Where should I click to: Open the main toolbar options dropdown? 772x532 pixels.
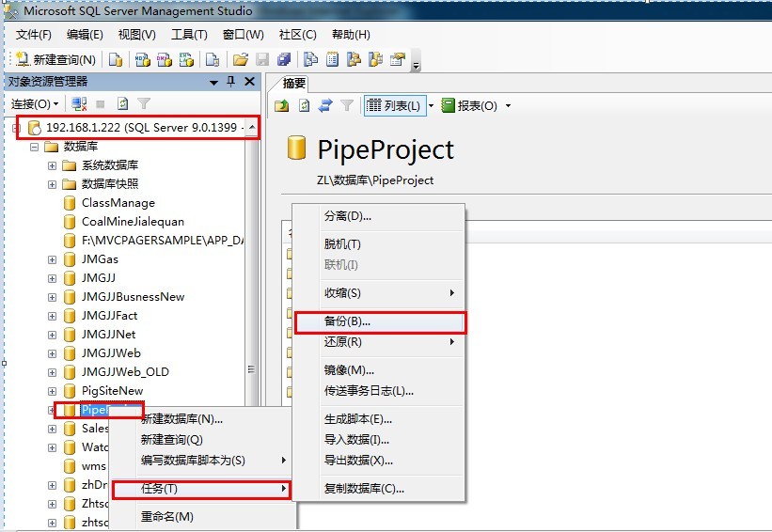pos(416,60)
